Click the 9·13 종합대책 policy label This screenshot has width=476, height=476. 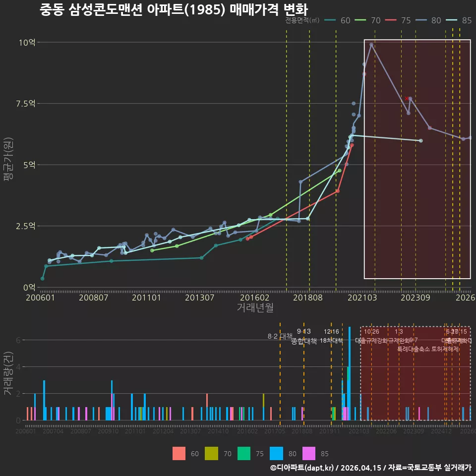coord(303,336)
